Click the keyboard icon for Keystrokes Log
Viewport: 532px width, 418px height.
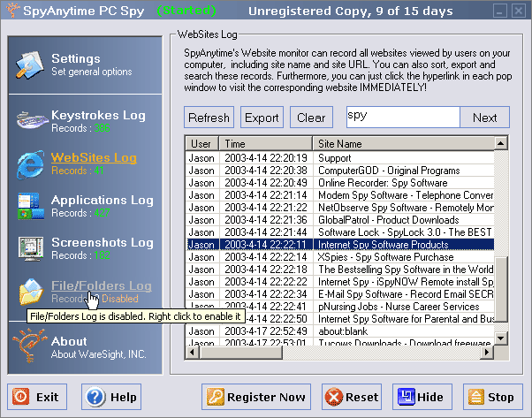31,120
